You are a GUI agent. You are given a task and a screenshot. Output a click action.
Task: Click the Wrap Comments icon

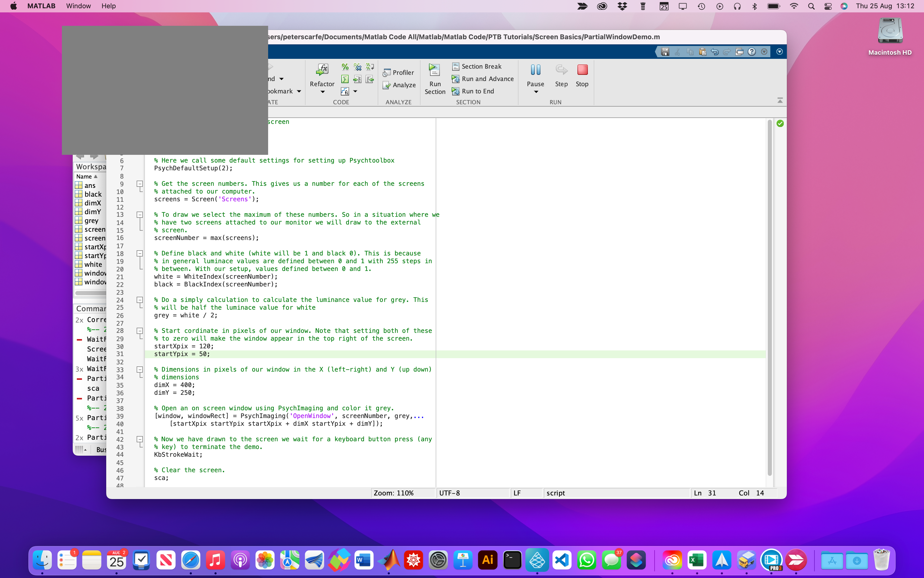pyautogui.click(x=370, y=67)
